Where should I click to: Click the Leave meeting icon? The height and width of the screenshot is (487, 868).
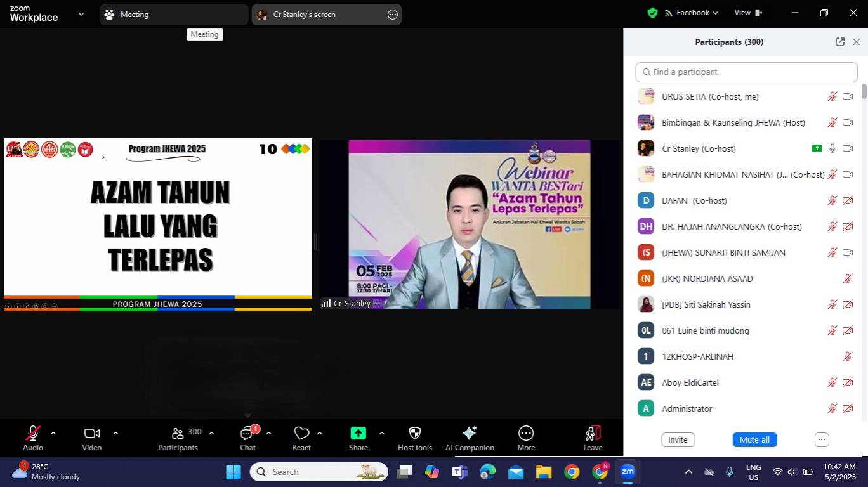pyautogui.click(x=593, y=434)
